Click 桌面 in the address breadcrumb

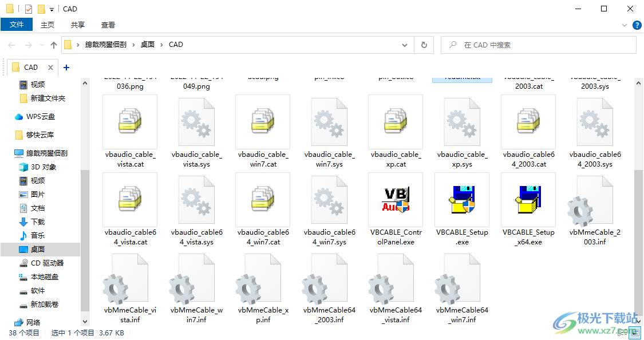148,44
